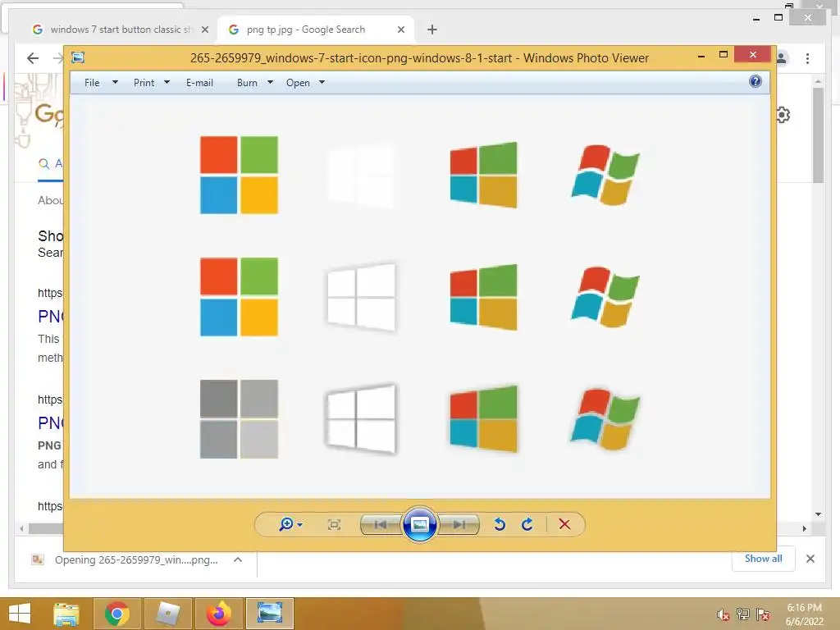
Task: Close the 'windows 7 start button classic' tab
Action: tap(204, 30)
